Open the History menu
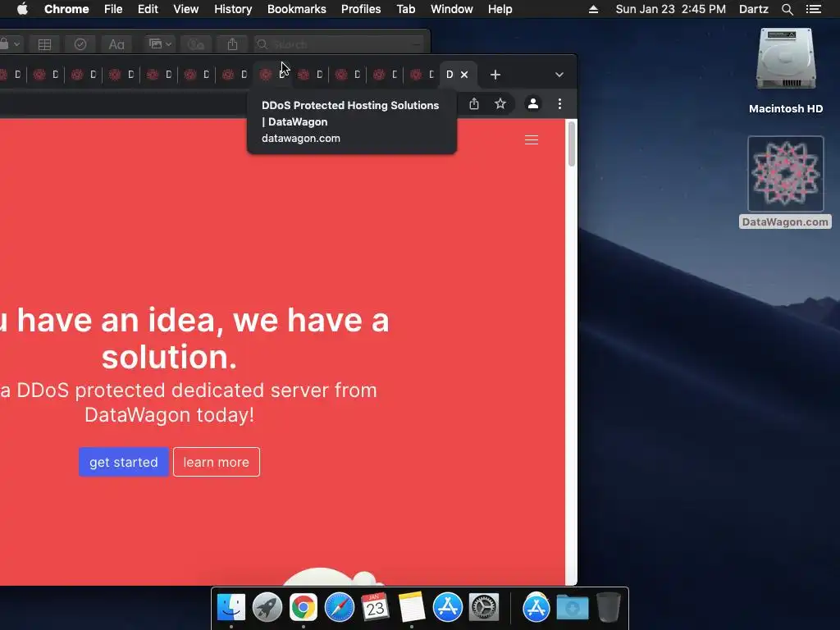Screen dimensions: 840x630 tap(233, 9)
